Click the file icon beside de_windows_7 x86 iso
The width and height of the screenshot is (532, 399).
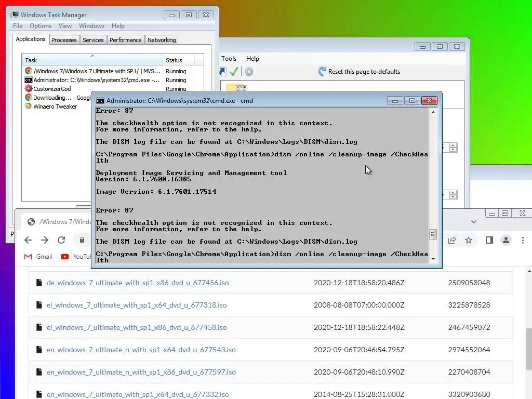coord(39,282)
